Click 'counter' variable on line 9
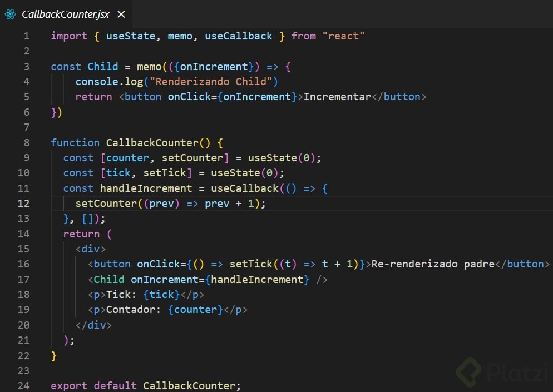The height and width of the screenshot is (392, 553). click(x=127, y=158)
